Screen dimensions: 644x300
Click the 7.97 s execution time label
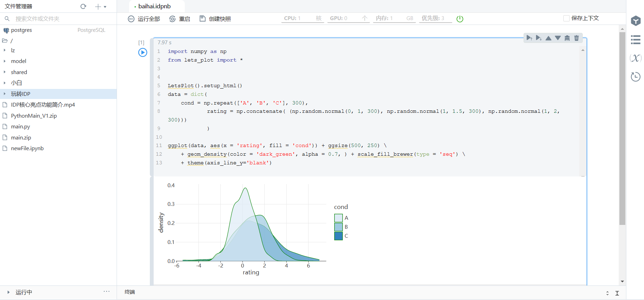164,43
